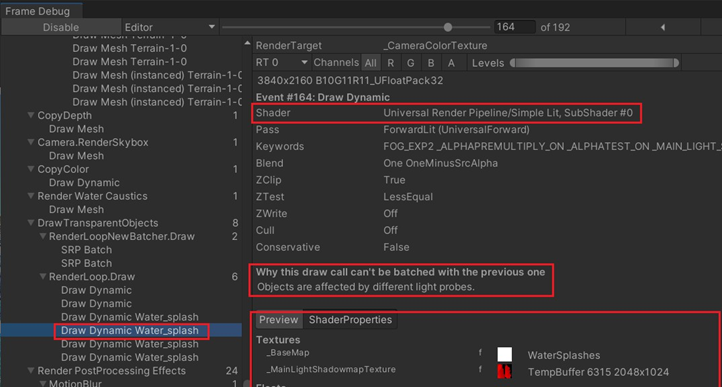Click the TempBuffer 6315 2048x1024 text
The width and height of the screenshot is (722, 387).
point(598,372)
